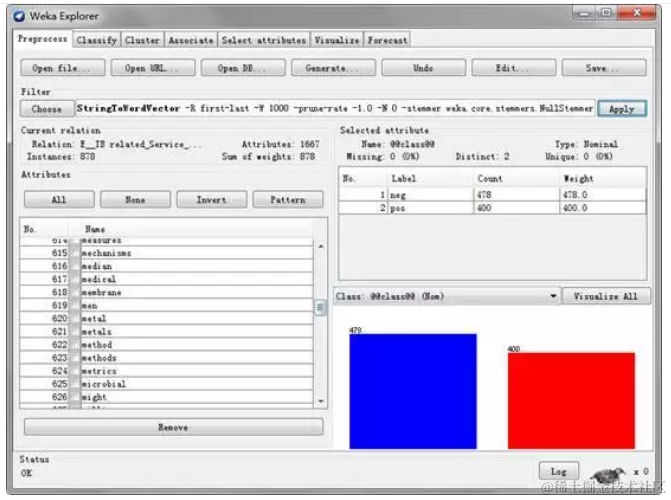
Task: Click the None attributes button
Action: [135, 199]
